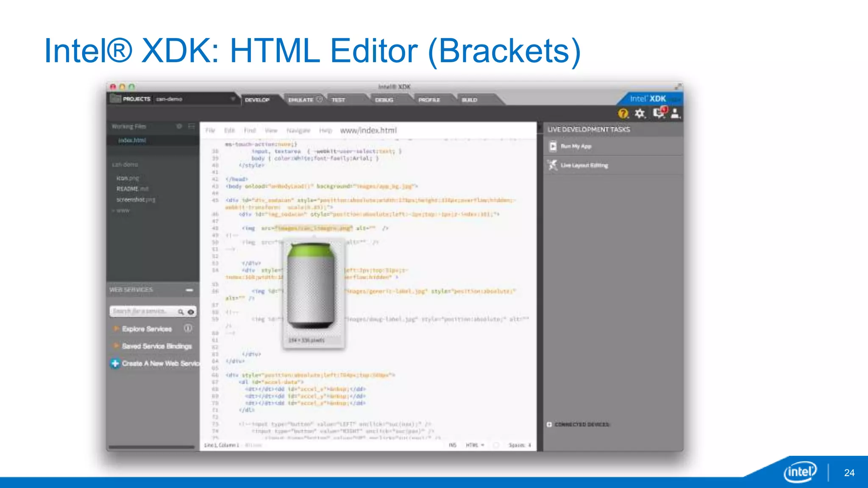Click the Projects folder icon

115,99
